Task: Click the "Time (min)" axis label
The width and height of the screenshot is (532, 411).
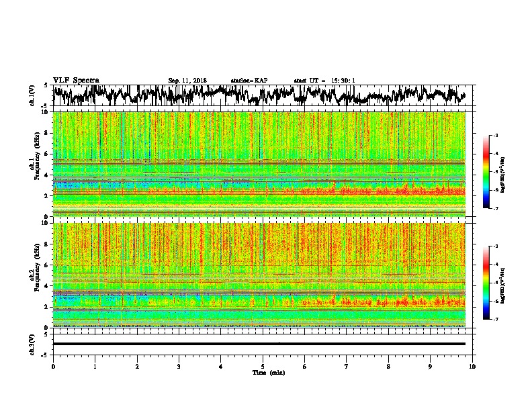Action: point(269,373)
